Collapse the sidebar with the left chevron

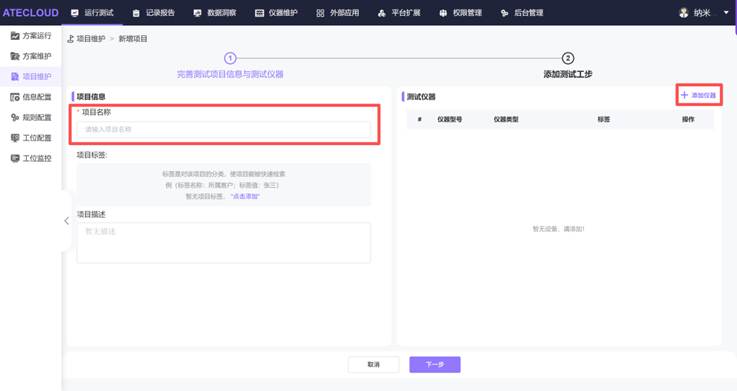tap(66, 221)
